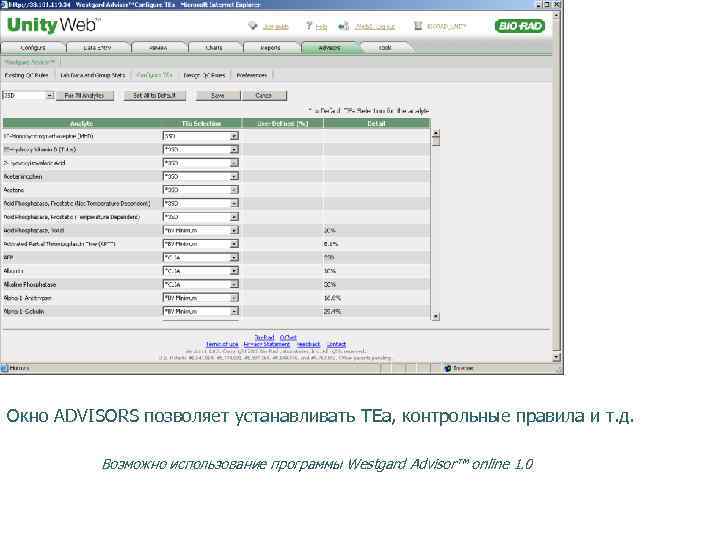Image resolution: width=720 pixels, height=540 pixels.
Task: Click the Acetaminophen analyte name
Action: coord(23,177)
